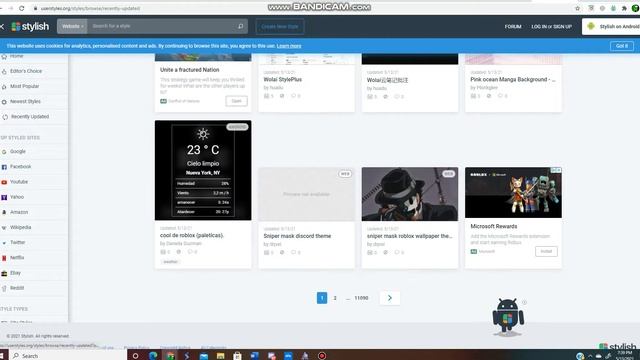The image size is (640, 360).
Task: Open File Explorer from taskbar
Action: tap(220, 356)
